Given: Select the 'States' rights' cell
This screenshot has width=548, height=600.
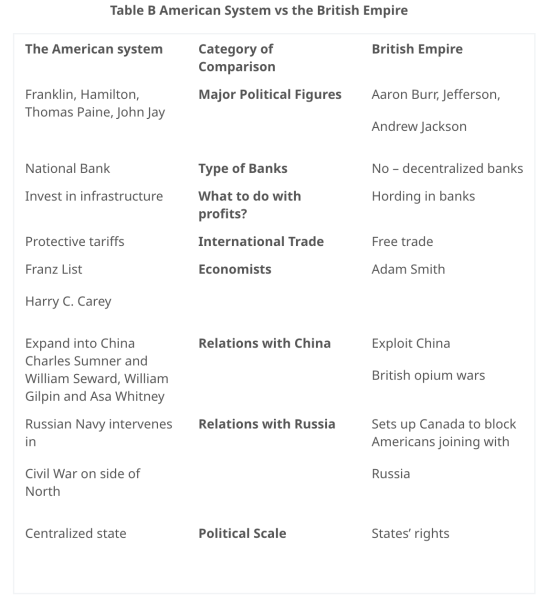Looking at the screenshot, I should pyautogui.click(x=410, y=533).
